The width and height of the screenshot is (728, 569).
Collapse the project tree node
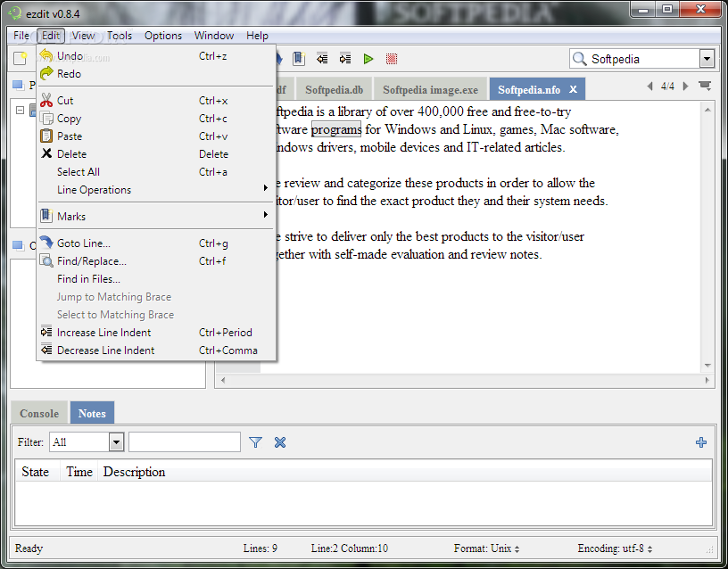click(x=20, y=110)
